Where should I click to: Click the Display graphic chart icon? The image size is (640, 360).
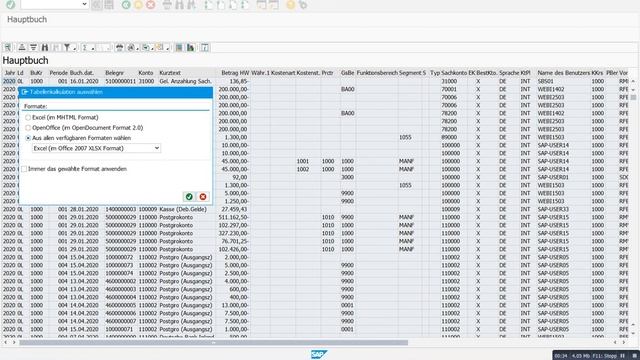pos(191,48)
